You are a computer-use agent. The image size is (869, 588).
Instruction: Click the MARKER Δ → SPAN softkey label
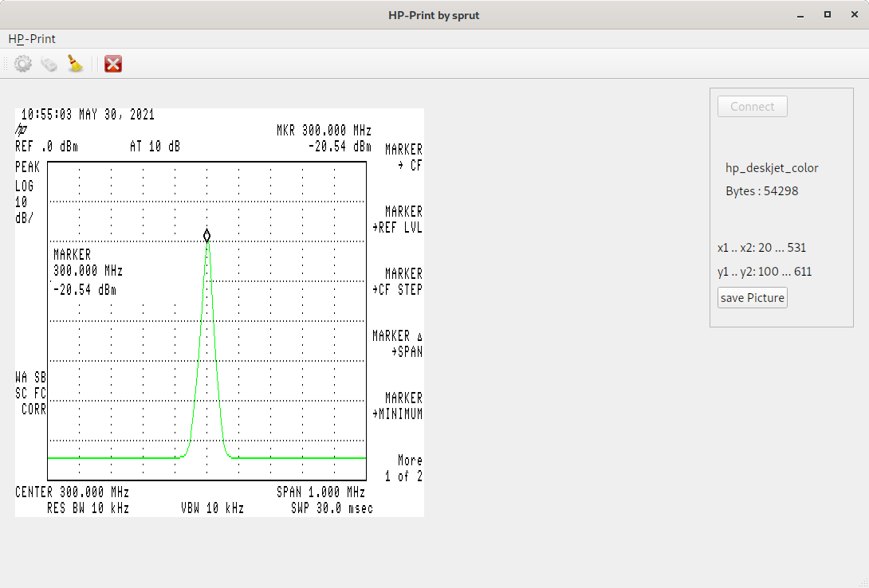[x=398, y=343]
